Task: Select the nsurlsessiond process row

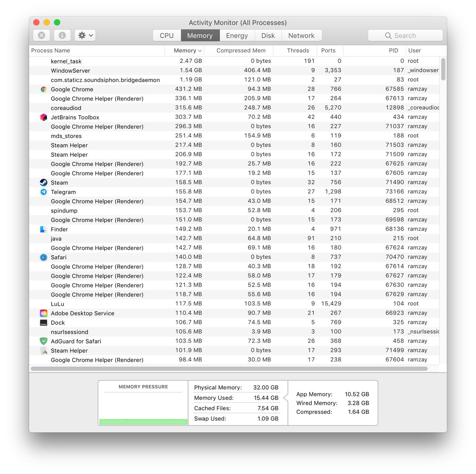Action: tap(234, 332)
